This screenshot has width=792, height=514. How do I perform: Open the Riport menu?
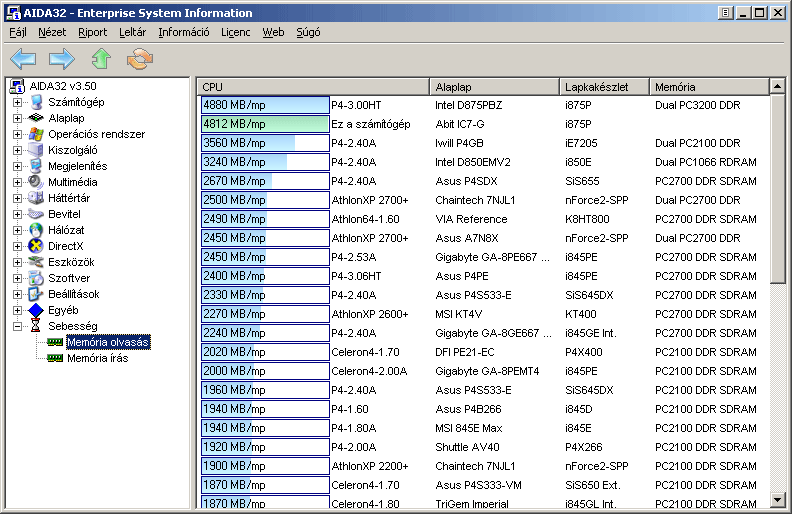coord(92,32)
